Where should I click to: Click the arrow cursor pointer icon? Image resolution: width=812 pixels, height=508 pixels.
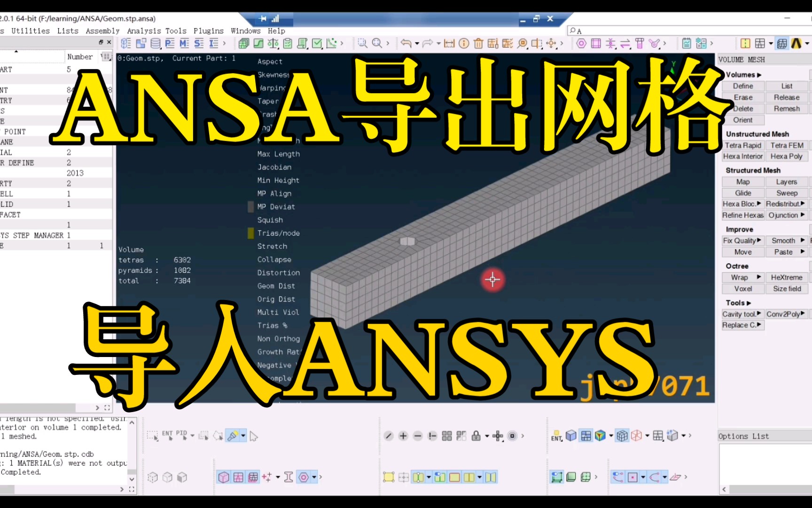pyautogui.click(x=254, y=437)
